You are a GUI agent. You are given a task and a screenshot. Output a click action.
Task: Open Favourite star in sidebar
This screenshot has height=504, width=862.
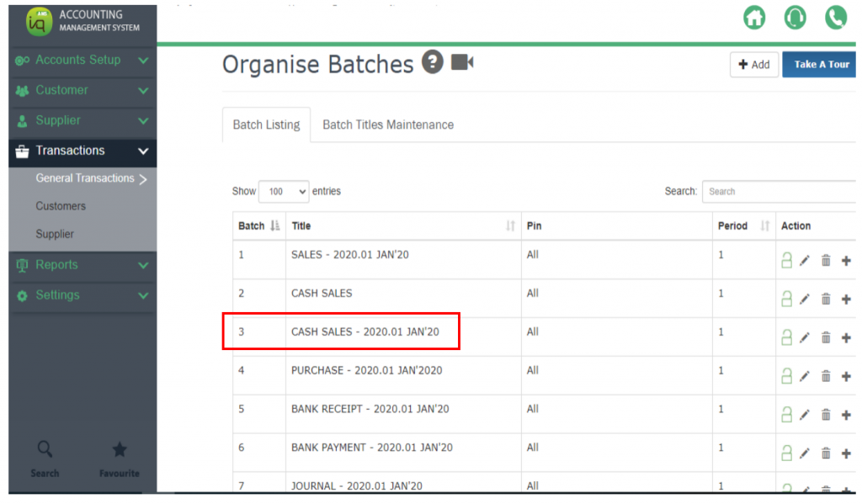(119, 458)
